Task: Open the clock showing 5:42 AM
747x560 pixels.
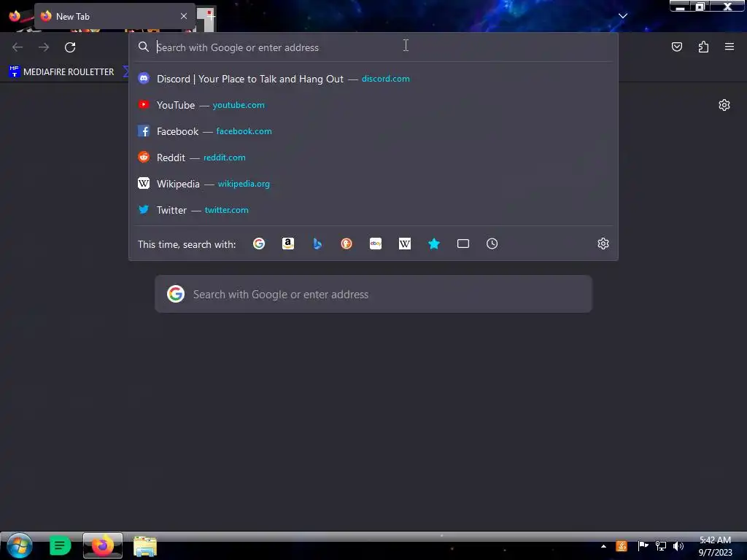Action: [715, 546]
